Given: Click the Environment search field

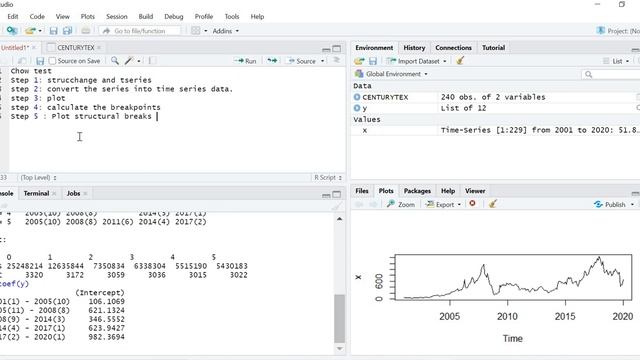Looking at the screenshot, I should click(x=610, y=74).
